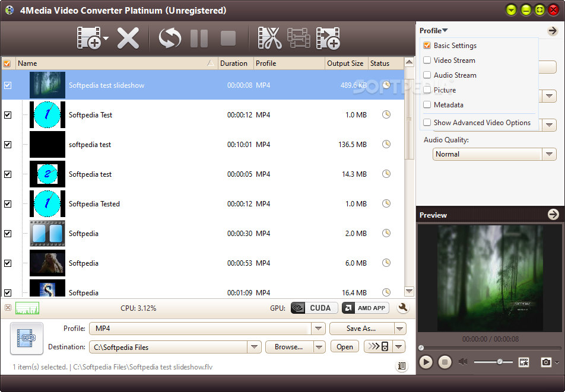Uncheck the 00:10:01 softpedia test checkbox
The image size is (565, 392).
click(x=8, y=144)
